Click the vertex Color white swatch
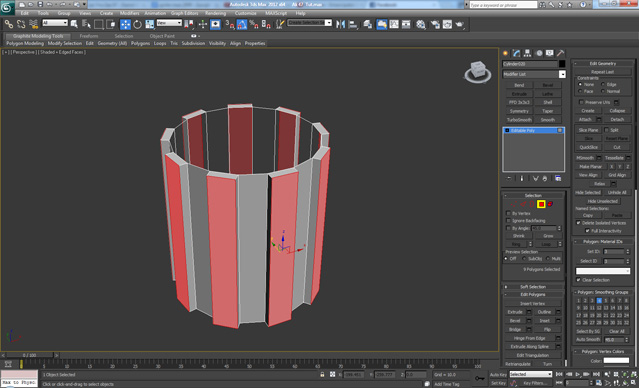Screen dimensions: 639x388 tap(616, 360)
